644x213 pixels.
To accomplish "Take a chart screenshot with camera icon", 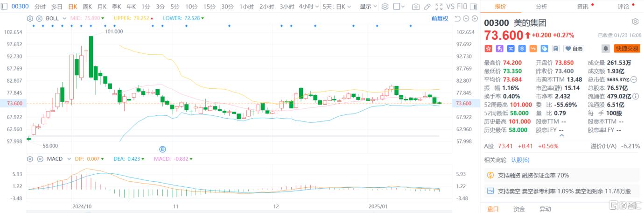I will (416, 7).
